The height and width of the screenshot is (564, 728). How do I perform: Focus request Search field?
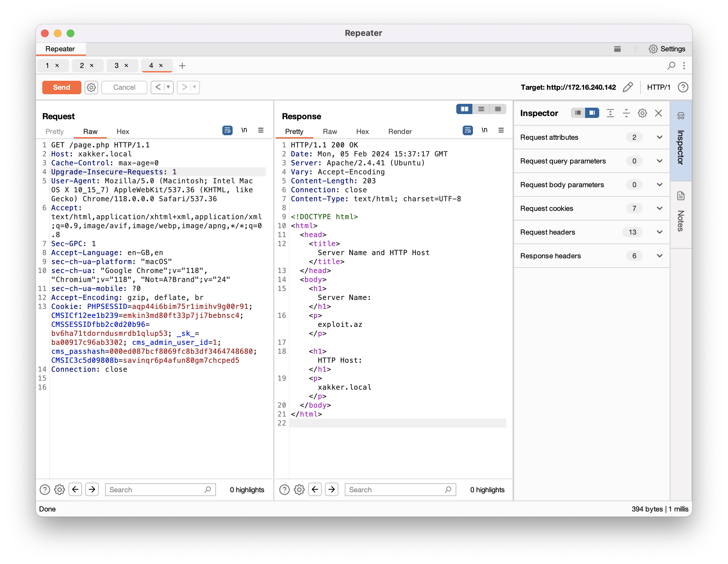pos(160,490)
